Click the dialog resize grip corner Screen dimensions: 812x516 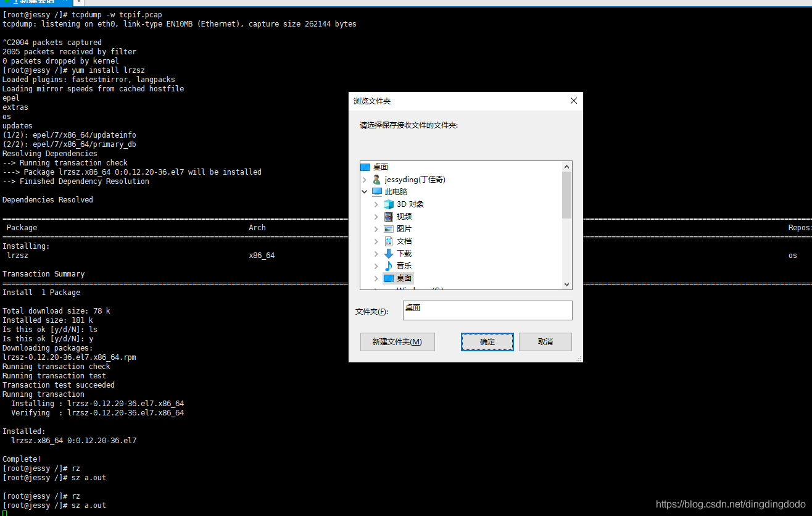point(579,358)
